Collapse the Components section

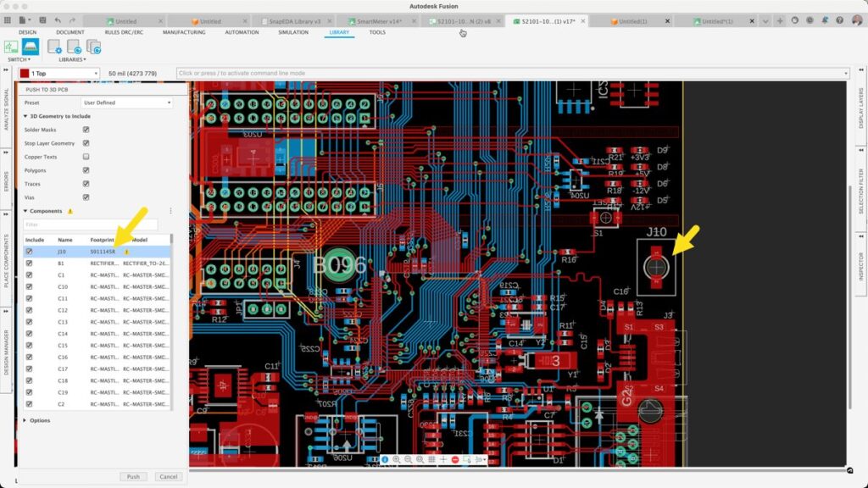(x=25, y=211)
